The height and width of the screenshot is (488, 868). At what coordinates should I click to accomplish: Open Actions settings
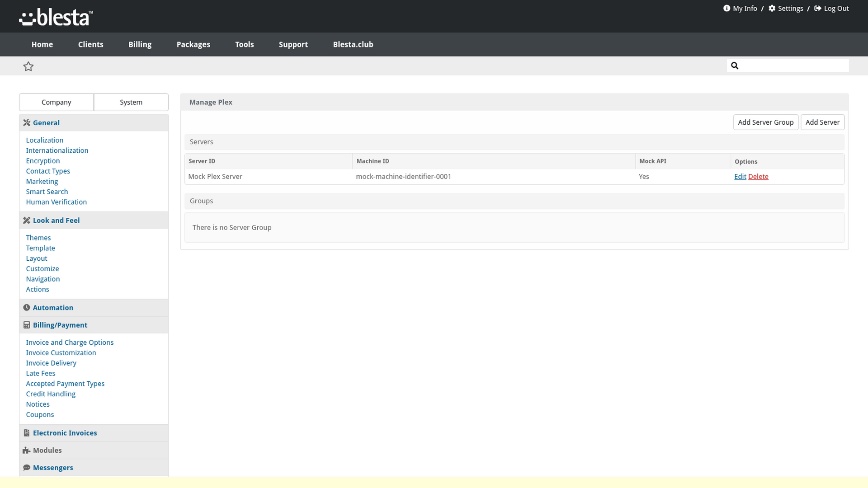tap(38, 290)
